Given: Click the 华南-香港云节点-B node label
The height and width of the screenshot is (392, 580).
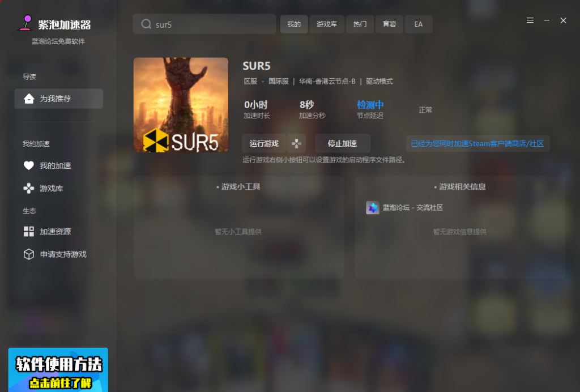Looking at the screenshot, I should pos(327,82).
